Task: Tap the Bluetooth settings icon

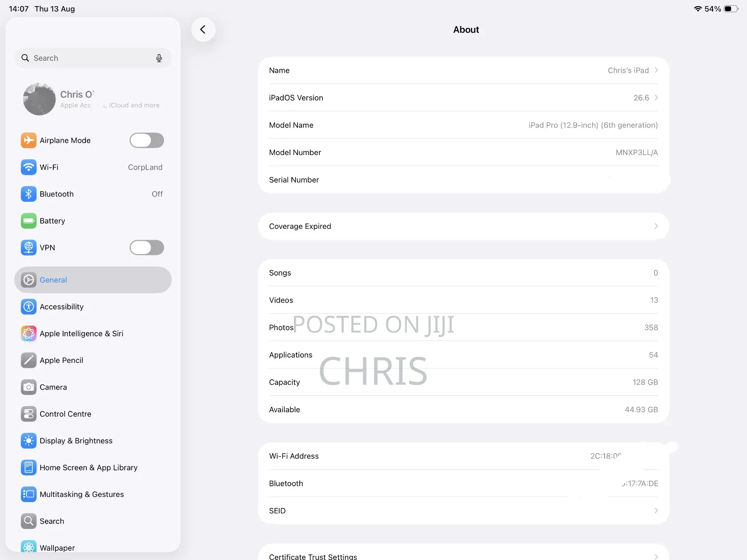Action: 28,194
